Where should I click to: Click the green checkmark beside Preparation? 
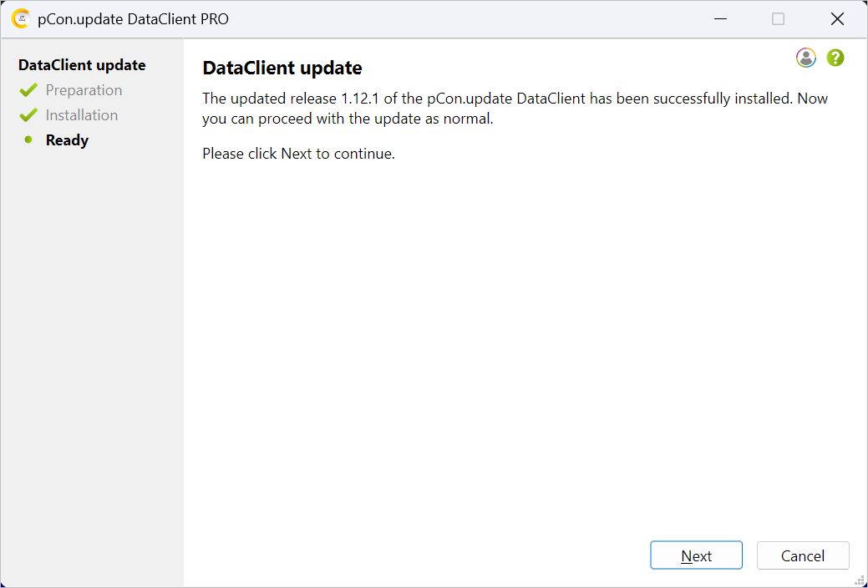click(28, 89)
